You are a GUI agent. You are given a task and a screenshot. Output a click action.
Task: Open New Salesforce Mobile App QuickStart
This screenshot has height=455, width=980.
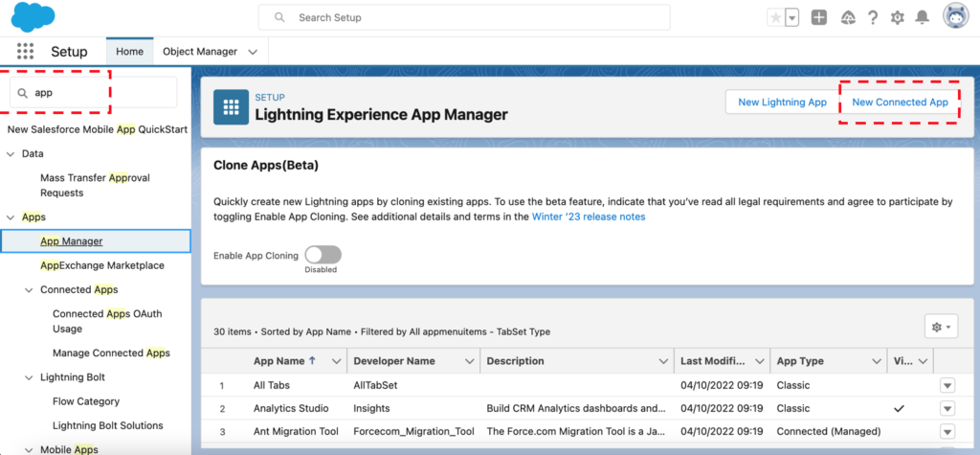[98, 129]
